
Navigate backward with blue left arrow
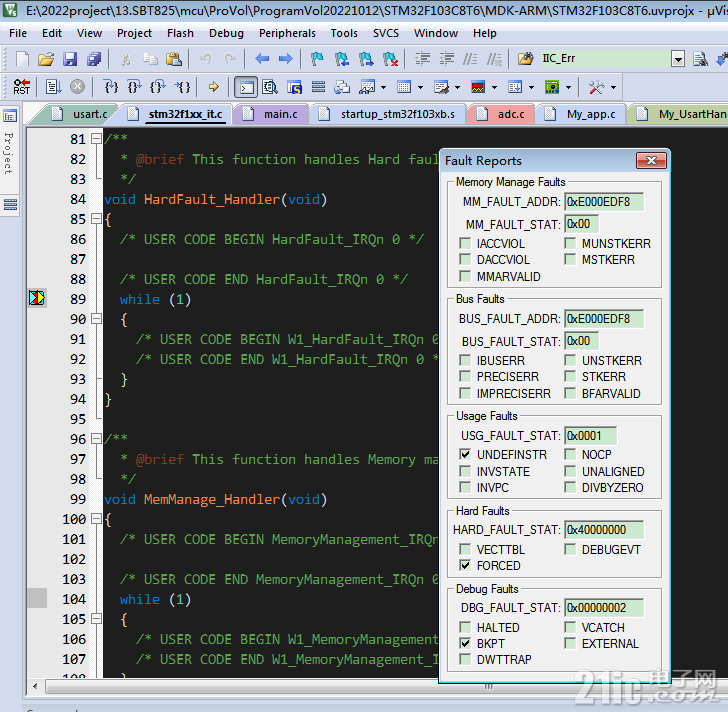click(x=262, y=59)
